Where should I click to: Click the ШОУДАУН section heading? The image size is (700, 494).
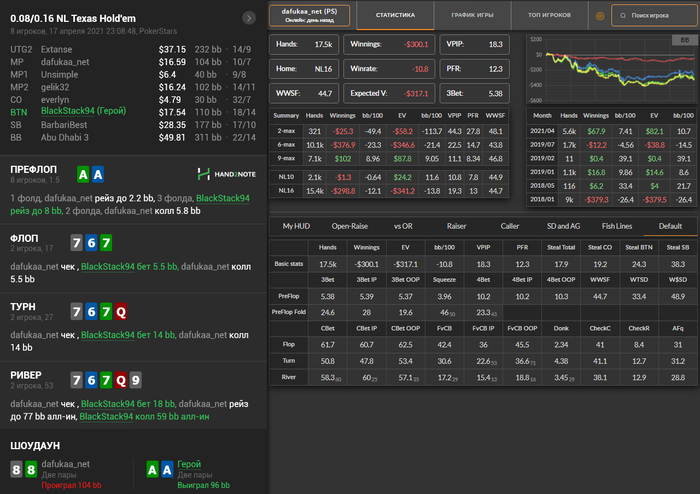pos(35,446)
